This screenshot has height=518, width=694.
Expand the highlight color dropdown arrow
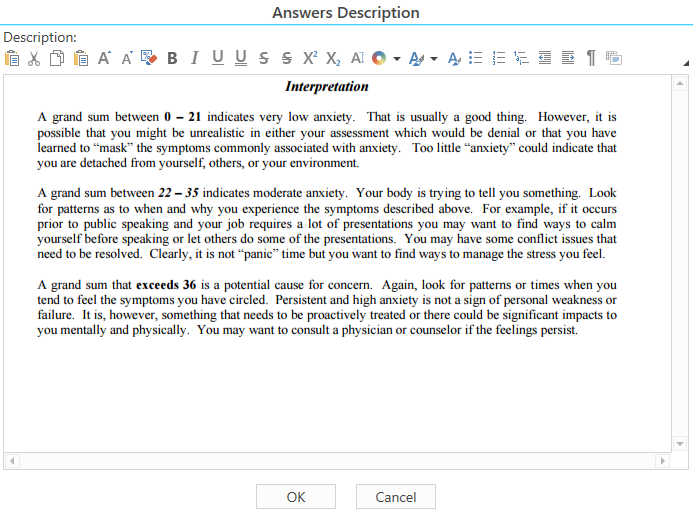434,58
